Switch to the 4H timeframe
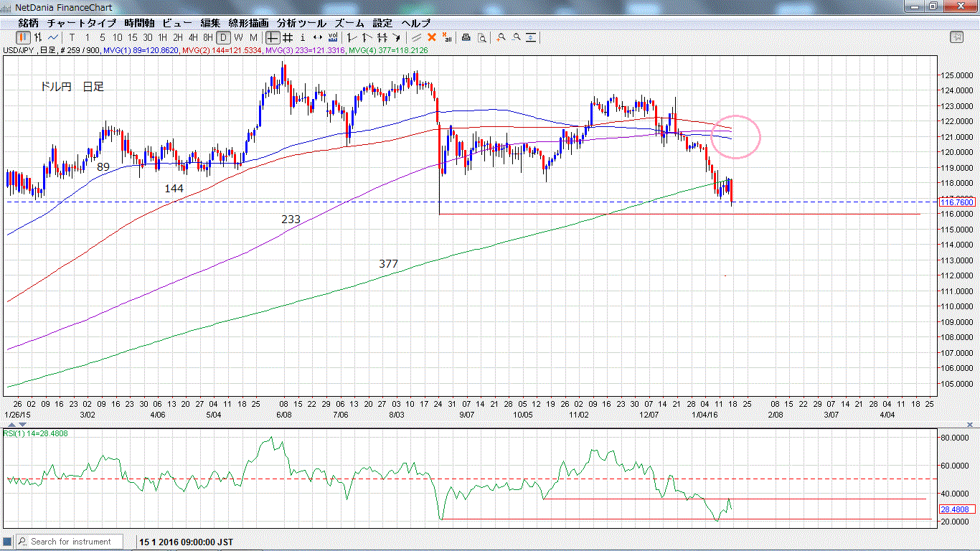 [x=193, y=37]
